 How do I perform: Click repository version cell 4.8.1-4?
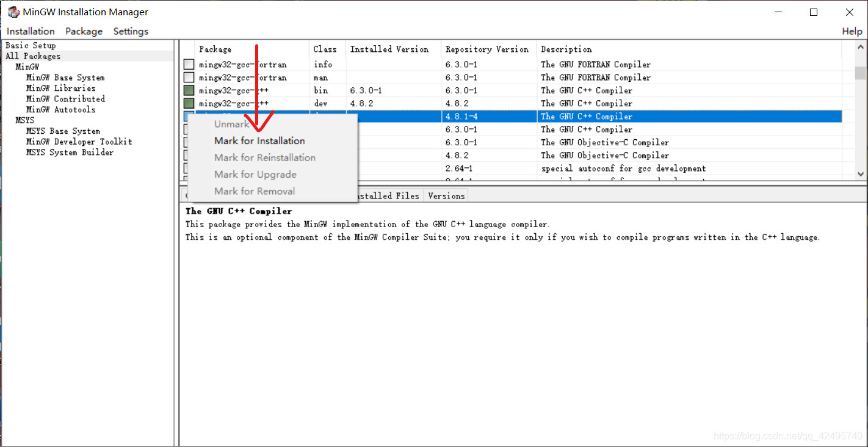click(x=461, y=116)
